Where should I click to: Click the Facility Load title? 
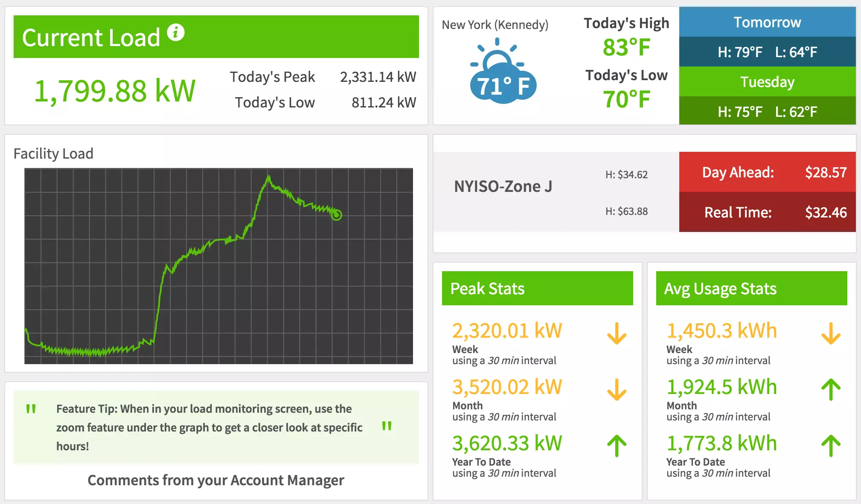click(x=53, y=154)
